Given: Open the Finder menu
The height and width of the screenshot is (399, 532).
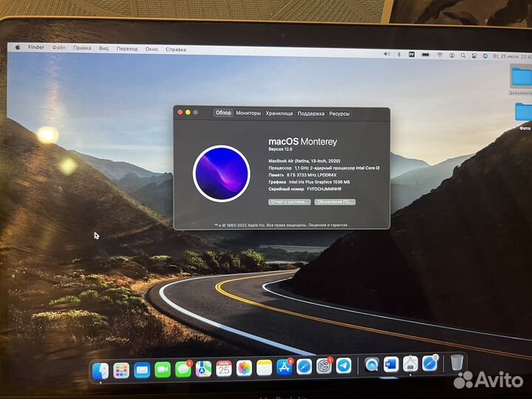Looking at the screenshot, I should [36, 47].
